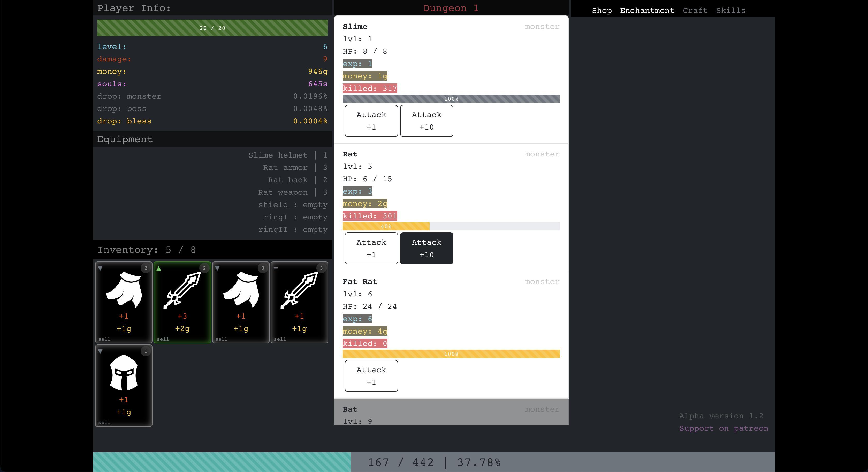Open the Shop tab
This screenshot has width=868, height=472.
tap(601, 10)
